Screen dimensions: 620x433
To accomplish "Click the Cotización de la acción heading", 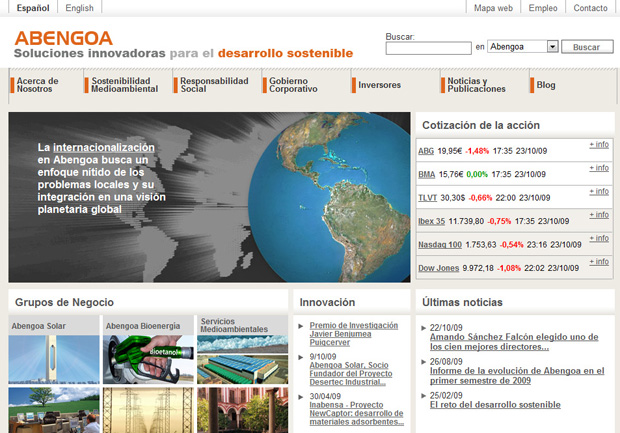I will pyautogui.click(x=481, y=125).
